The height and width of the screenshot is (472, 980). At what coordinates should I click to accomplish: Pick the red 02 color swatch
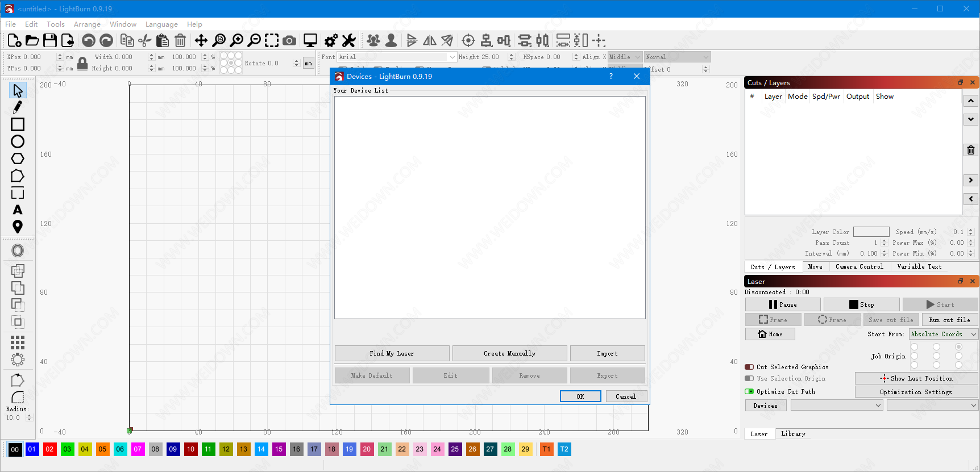[49, 449]
